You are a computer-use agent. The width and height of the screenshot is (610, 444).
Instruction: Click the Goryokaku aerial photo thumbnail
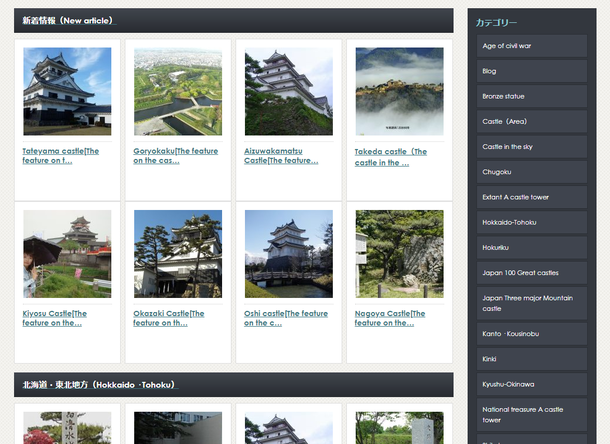coord(178,92)
